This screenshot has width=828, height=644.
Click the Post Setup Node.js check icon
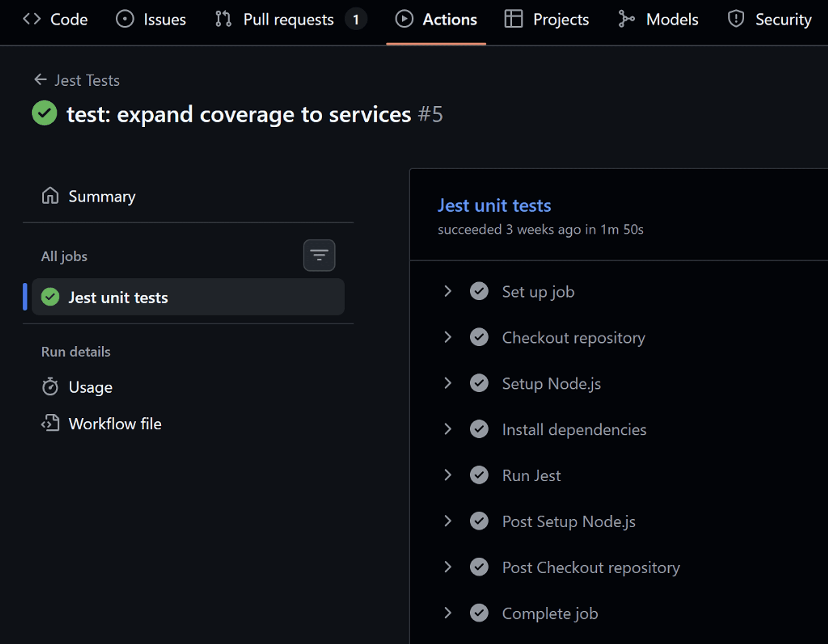479,521
